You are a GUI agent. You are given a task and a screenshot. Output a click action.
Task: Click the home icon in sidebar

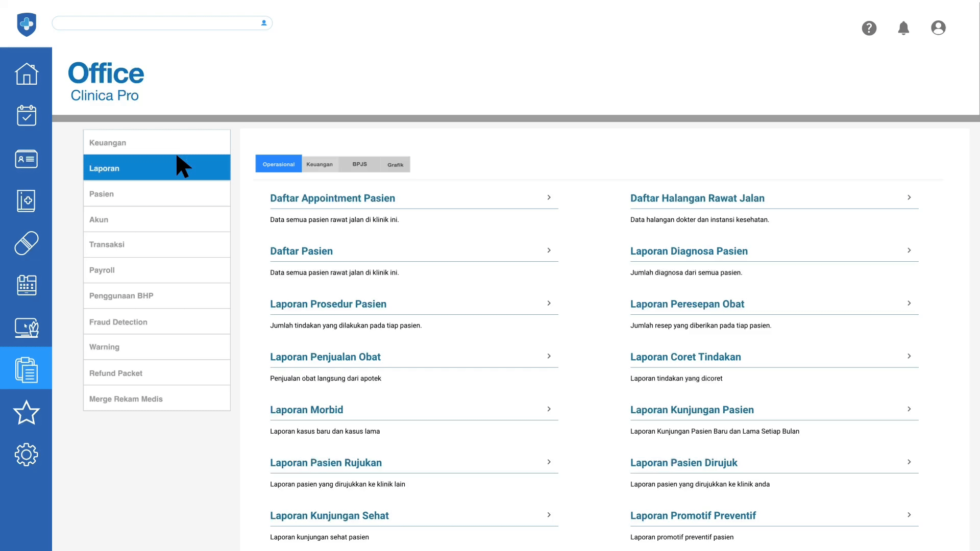(26, 74)
